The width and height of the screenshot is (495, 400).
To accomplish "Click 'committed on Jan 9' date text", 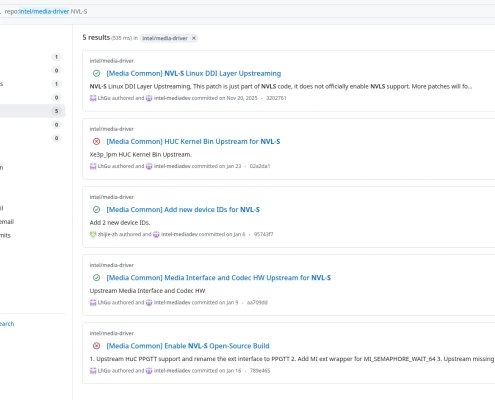I will pyautogui.click(x=215, y=302).
